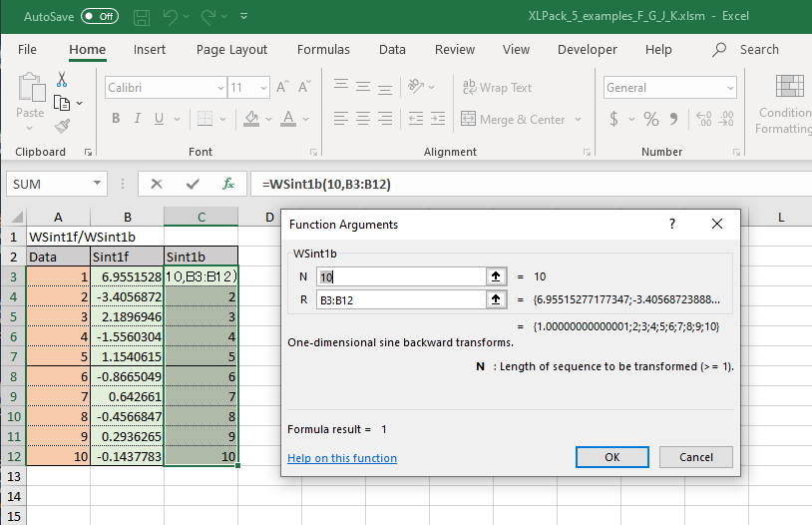Viewport: 812px width, 525px height.
Task: Click the Align Right icon
Action: 385,119
